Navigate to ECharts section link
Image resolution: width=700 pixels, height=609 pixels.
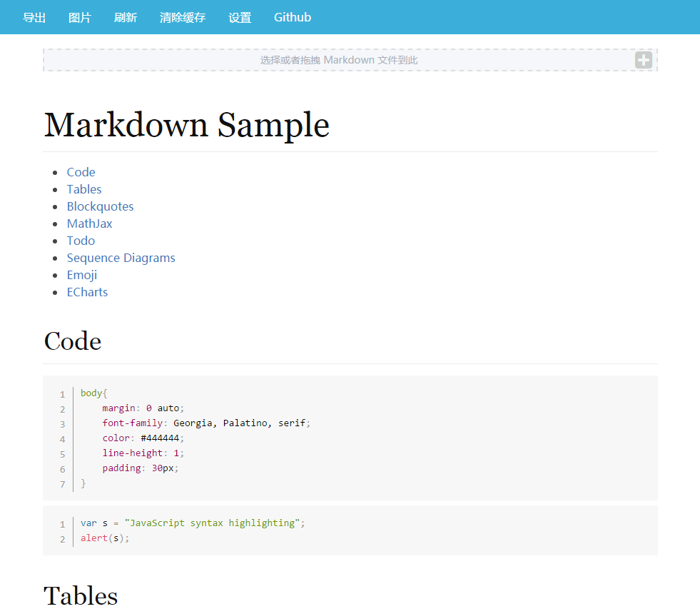(x=87, y=292)
